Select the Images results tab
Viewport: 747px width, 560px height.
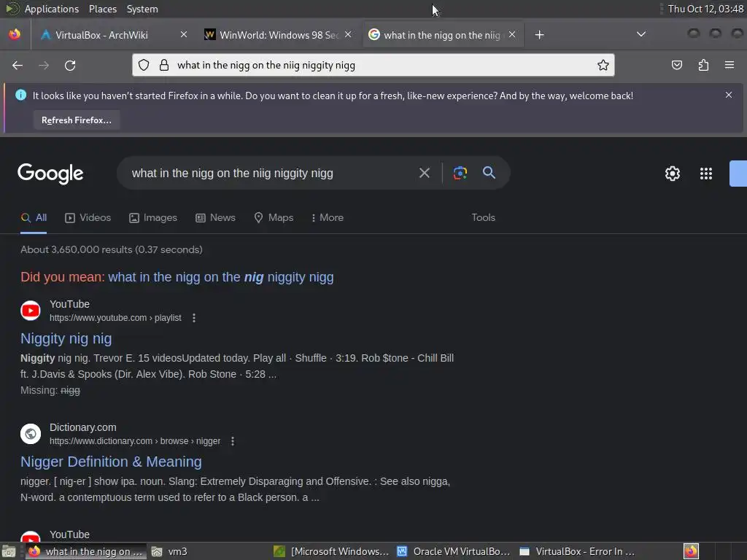(153, 217)
